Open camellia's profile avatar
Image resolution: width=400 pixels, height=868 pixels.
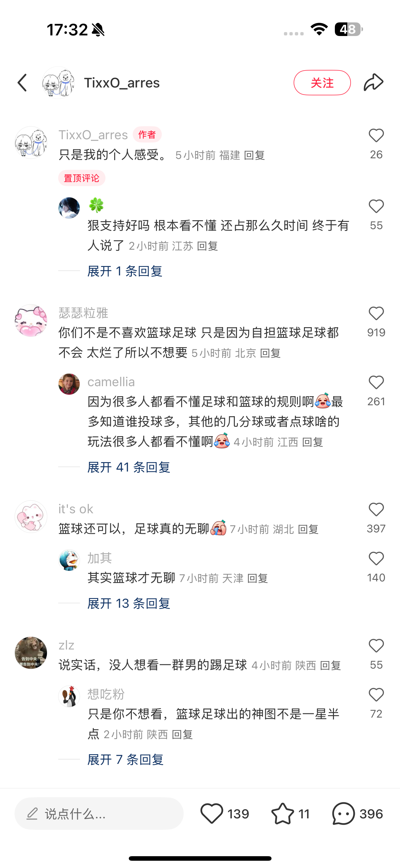pyautogui.click(x=69, y=384)
